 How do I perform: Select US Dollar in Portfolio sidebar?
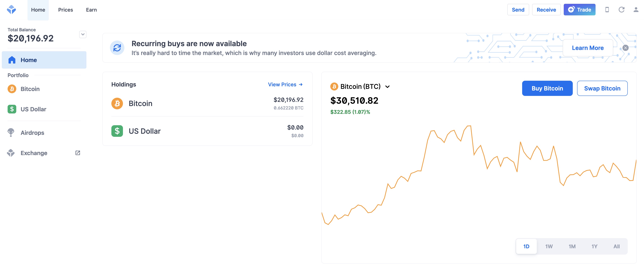pos(33,109)
